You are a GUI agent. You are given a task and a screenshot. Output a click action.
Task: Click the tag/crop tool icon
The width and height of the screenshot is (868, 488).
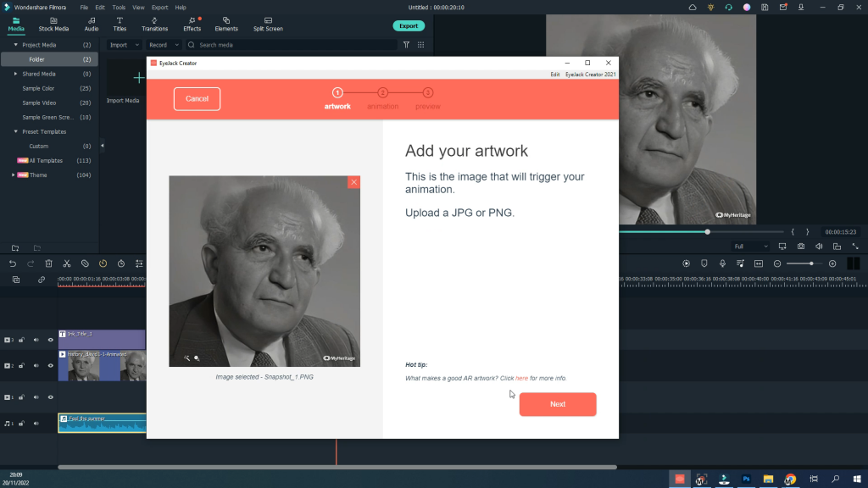point(85,264)
